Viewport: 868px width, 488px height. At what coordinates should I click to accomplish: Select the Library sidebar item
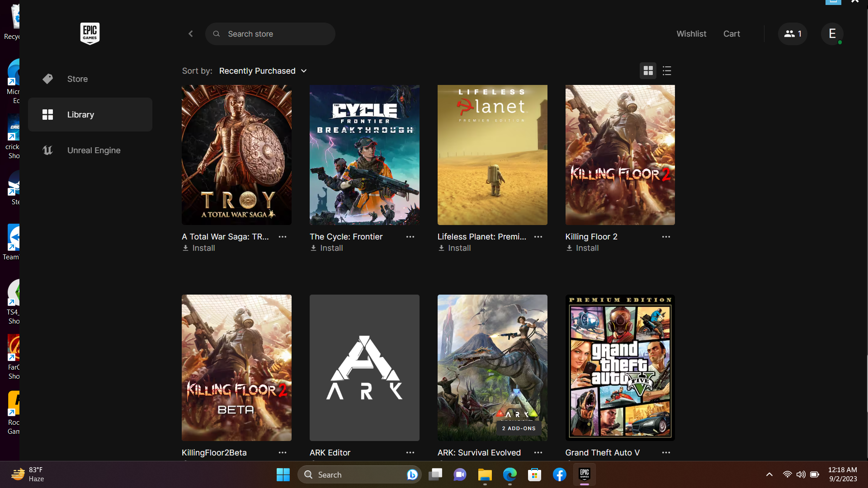pos(90,115)
